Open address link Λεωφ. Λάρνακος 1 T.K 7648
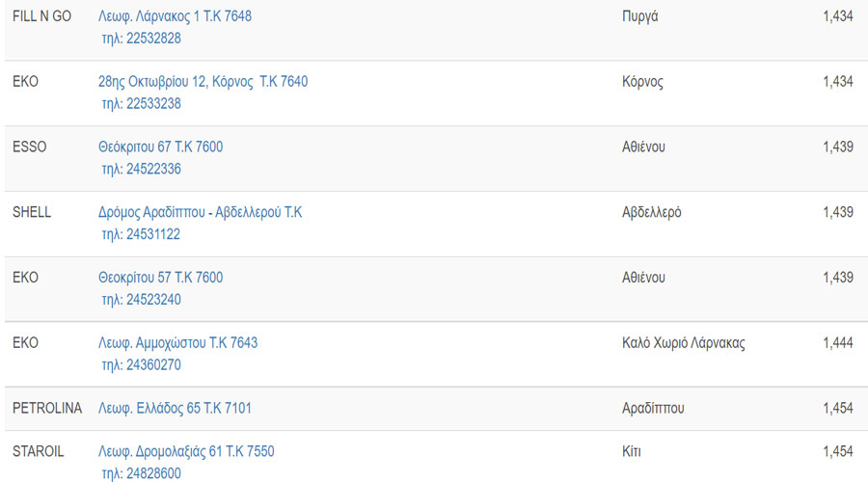The width and height of the screenshot is (868, 482). point(175,16)
